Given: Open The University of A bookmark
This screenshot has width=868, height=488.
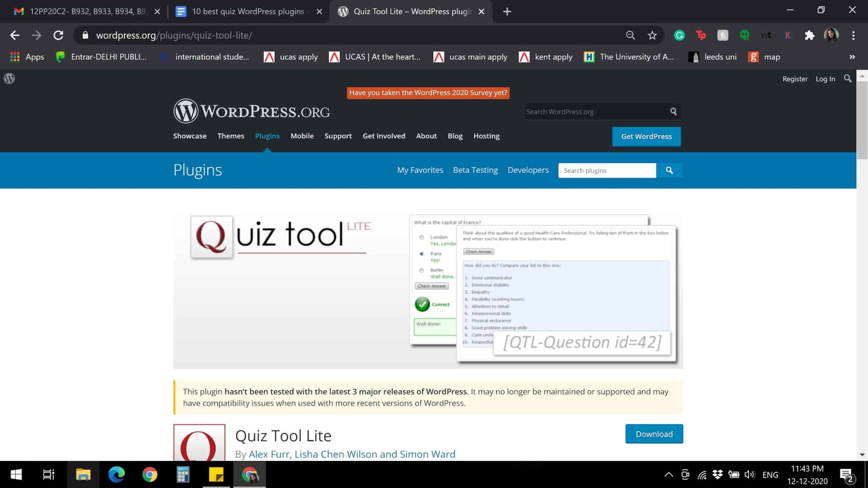Looking at the screenshot, I should coord(629,57).
